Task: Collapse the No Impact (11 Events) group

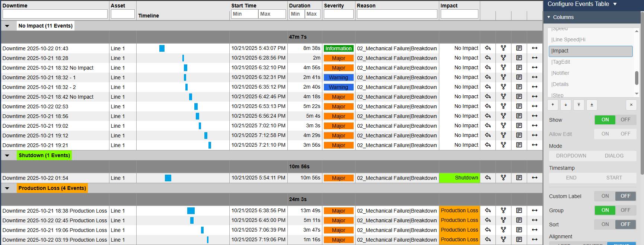Action: (x=7, y=26)
